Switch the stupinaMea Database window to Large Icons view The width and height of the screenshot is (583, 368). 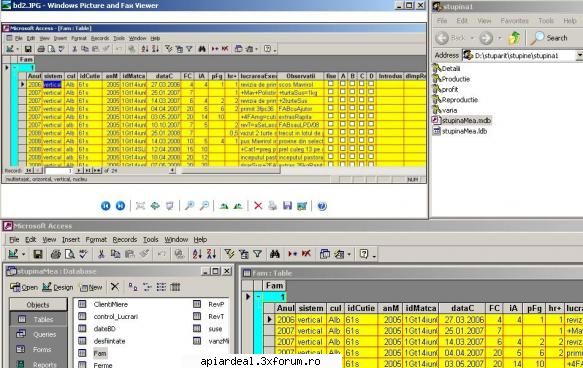(133, 287)
